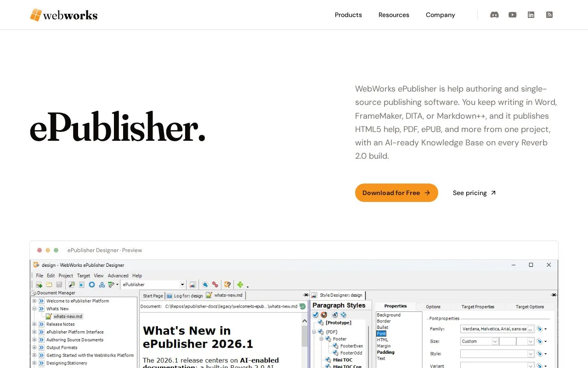Image resolution: width=588 pixels, height=368 pixels.
Task: Click the green arrow toolbar icon
Action: point(240,285)
